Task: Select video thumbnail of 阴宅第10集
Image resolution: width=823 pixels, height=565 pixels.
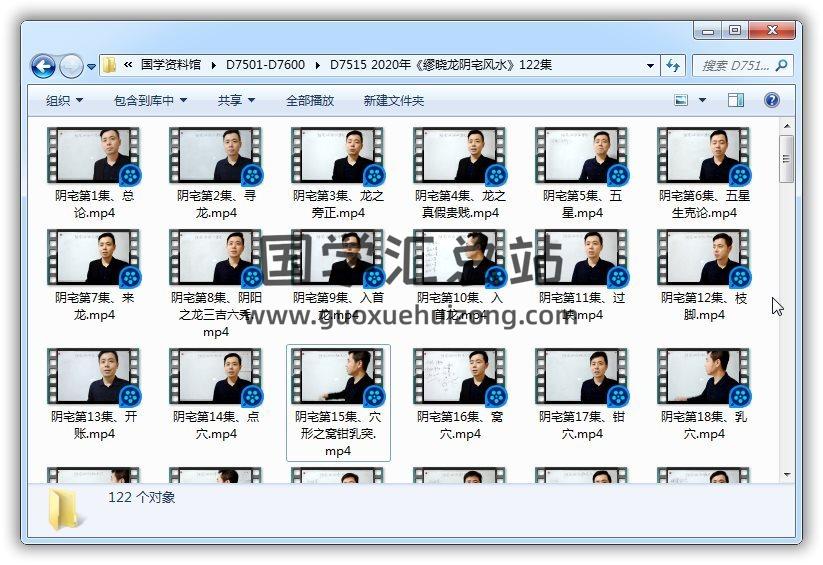Action: (460, 257)
